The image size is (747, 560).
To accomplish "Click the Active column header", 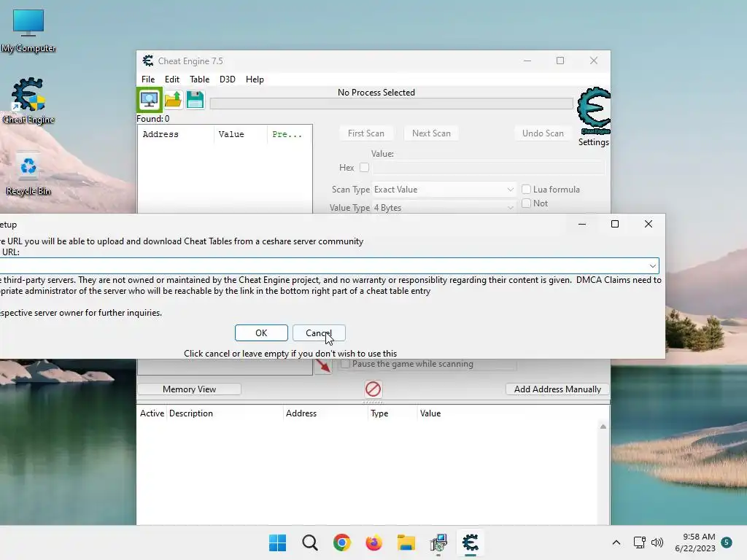I will click(152, 413).
